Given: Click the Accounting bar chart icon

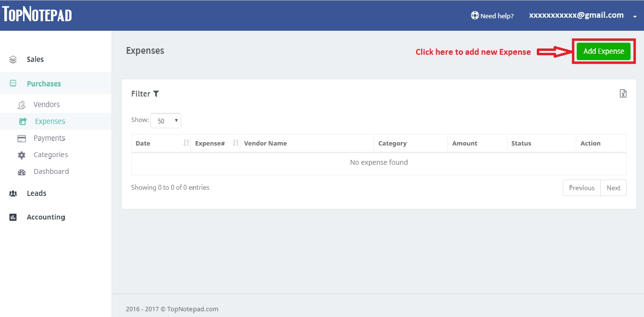Looking at the screenshot, I should pos(12,217).
